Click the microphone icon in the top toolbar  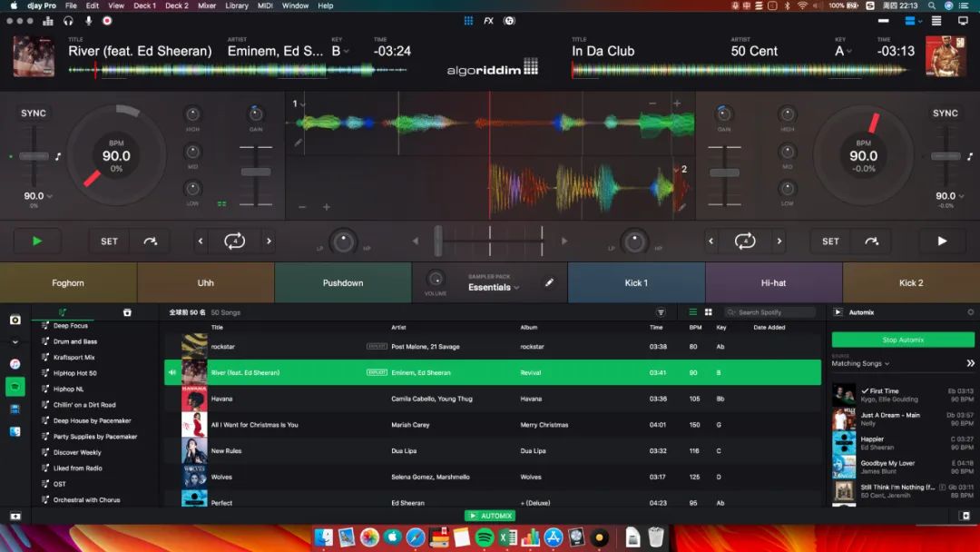88,21
